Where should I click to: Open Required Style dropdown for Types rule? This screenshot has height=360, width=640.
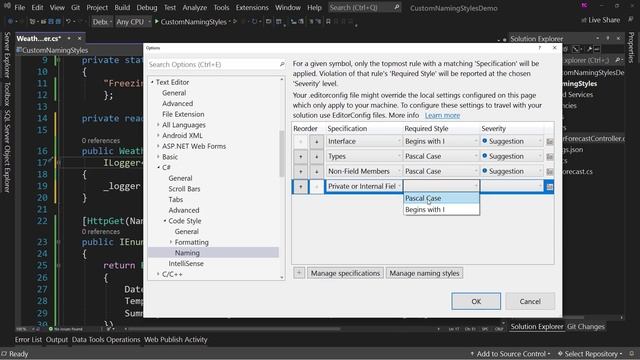click(x=441, y=156)
